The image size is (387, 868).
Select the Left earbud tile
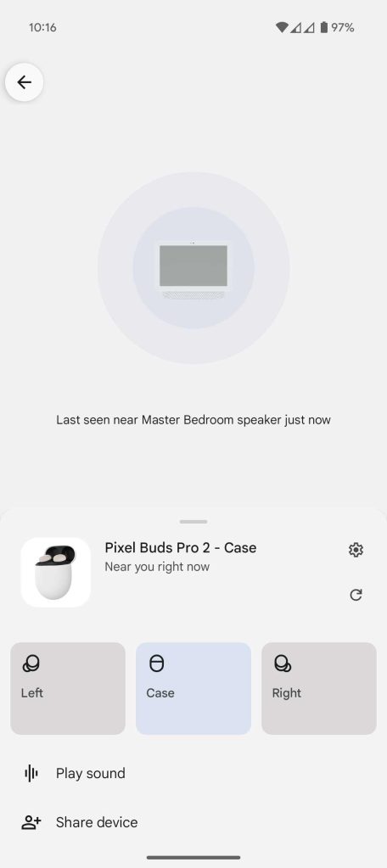pos(68,688)
